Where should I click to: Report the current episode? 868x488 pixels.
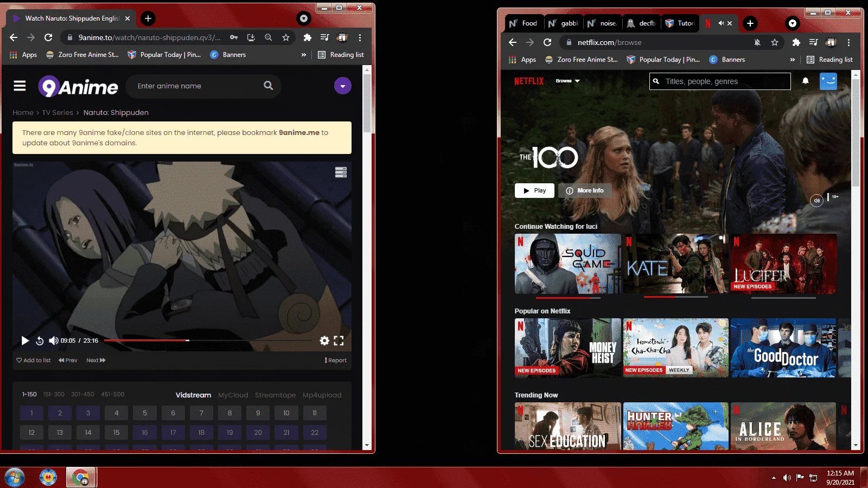[x=336, y=360]
